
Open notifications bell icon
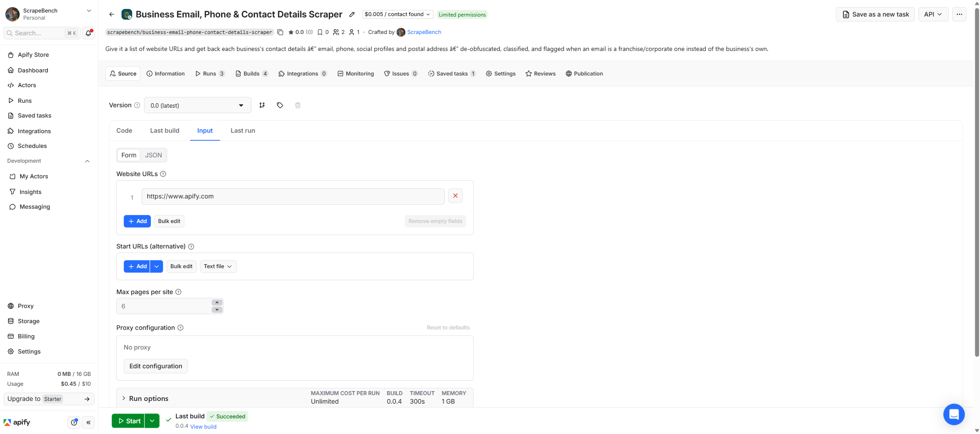pyautogui.click(x=88, y=33)
